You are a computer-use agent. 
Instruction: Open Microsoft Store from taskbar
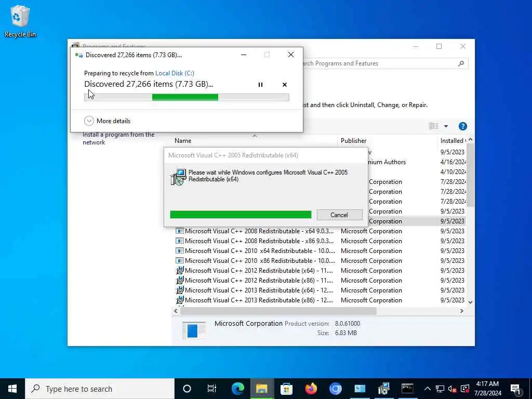[x=286, y=389]
